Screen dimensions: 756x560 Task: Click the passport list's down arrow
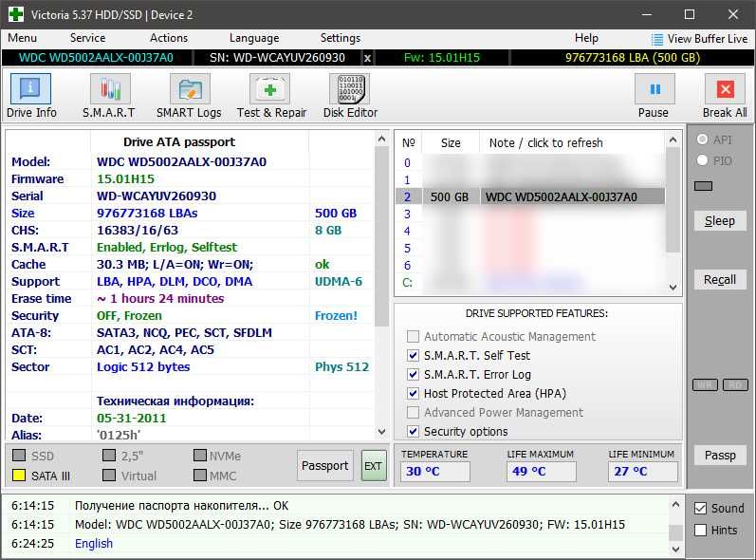(381, 431)
